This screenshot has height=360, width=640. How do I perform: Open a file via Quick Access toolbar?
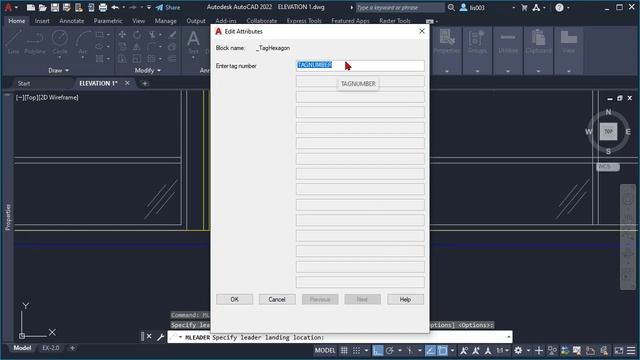[42, 7]
